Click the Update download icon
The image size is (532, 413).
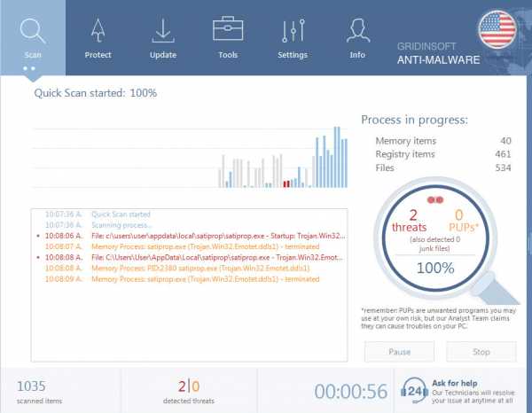click(x=163, y=30)
